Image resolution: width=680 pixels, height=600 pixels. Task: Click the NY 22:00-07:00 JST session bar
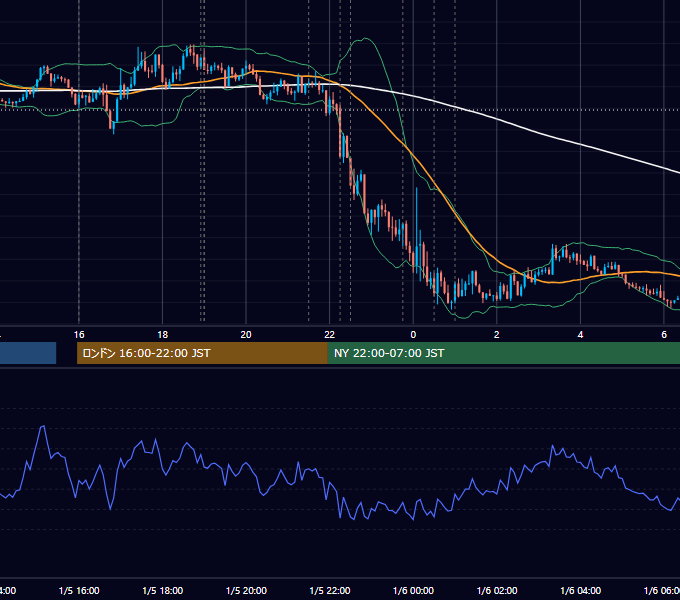click(503, 353)
